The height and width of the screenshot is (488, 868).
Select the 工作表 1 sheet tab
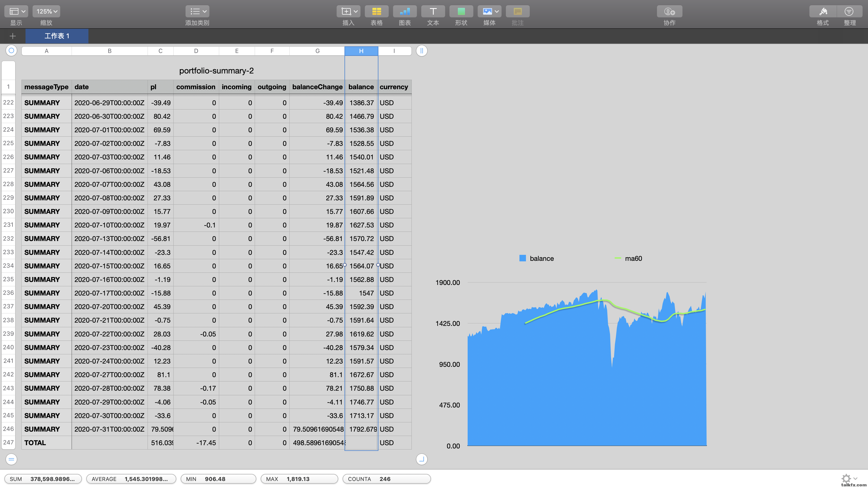point(57,36)
